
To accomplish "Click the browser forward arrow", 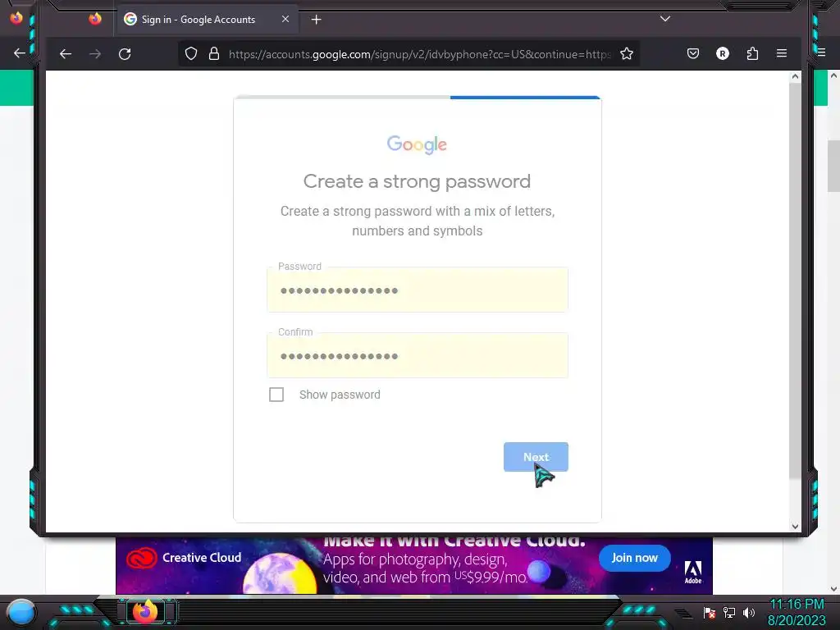I will click(x=95, y=53).
